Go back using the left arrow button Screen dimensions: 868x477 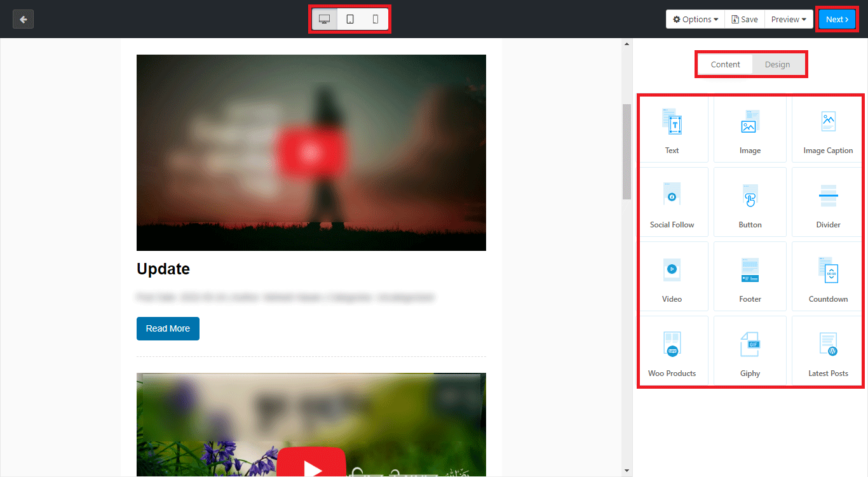[23, 19]
